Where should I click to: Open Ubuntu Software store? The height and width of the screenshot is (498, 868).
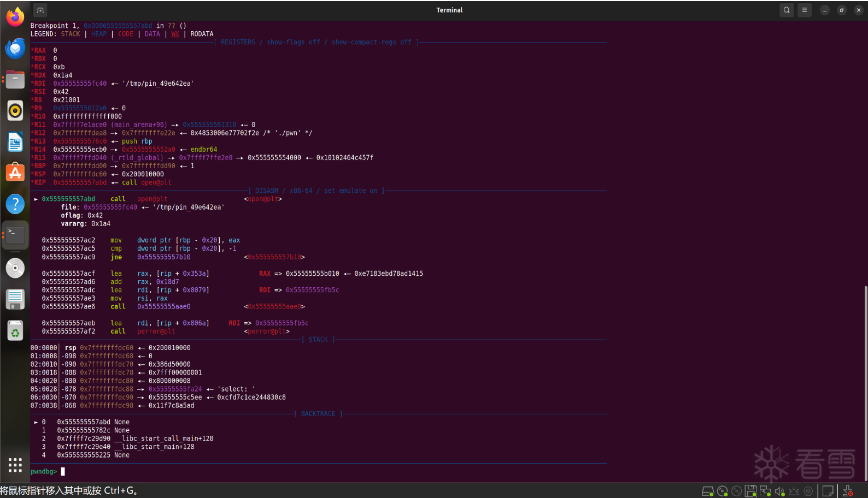pyautogui.click(x=15, y=173)
